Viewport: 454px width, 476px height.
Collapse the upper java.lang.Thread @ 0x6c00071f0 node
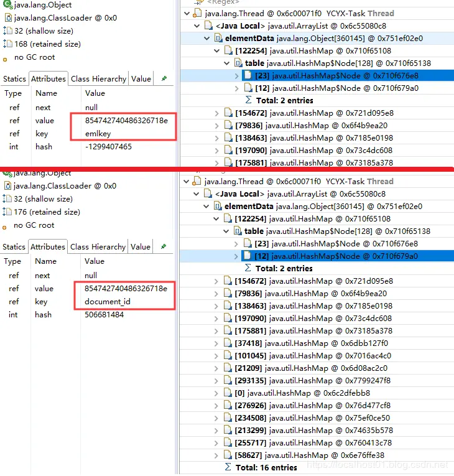click(187, 13)
